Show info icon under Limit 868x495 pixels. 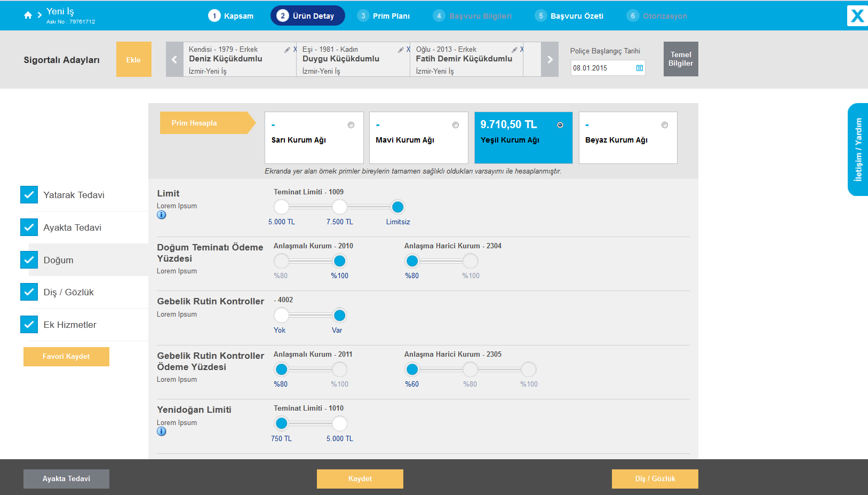pyautogui.click(x=162, y=215)
